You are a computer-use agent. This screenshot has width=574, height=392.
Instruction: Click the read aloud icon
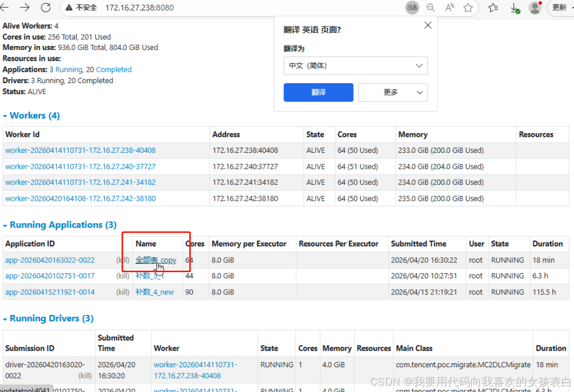(449, 7)
